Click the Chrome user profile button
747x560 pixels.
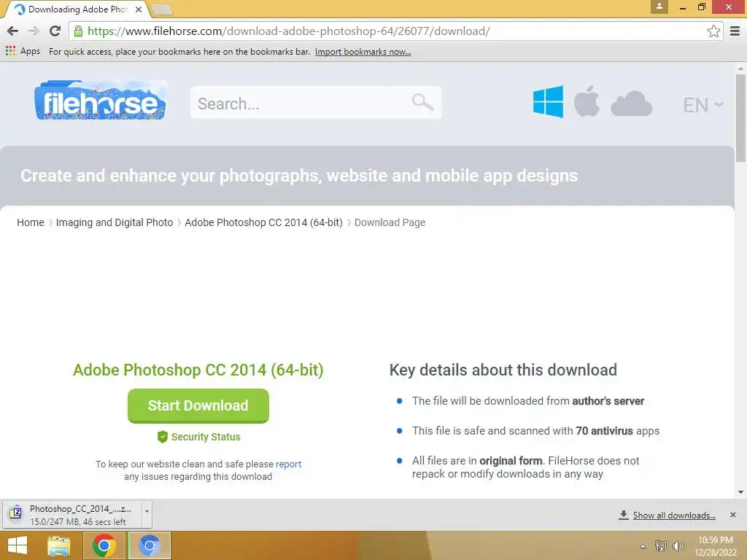click(x=659, y=6)
